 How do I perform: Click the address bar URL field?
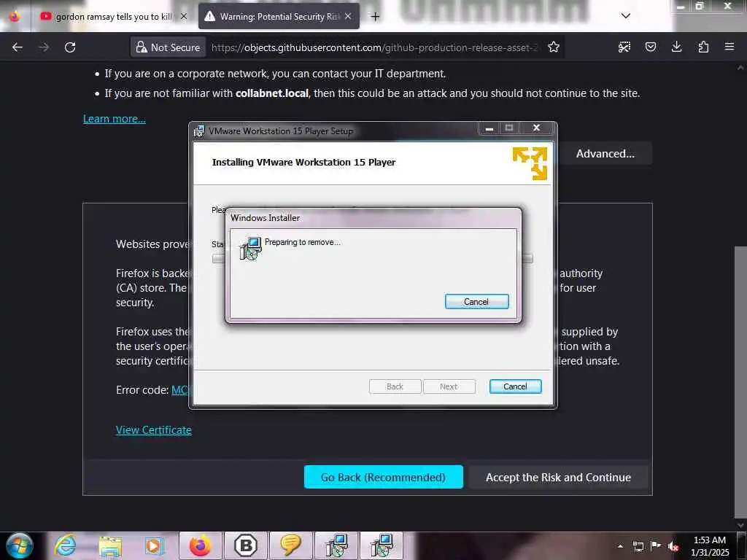tap(374, 47)
